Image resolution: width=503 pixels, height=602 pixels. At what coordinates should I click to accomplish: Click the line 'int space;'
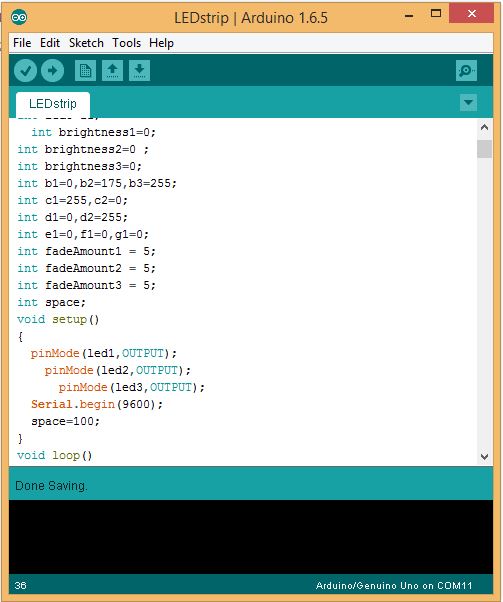click(x=51, y=302)
